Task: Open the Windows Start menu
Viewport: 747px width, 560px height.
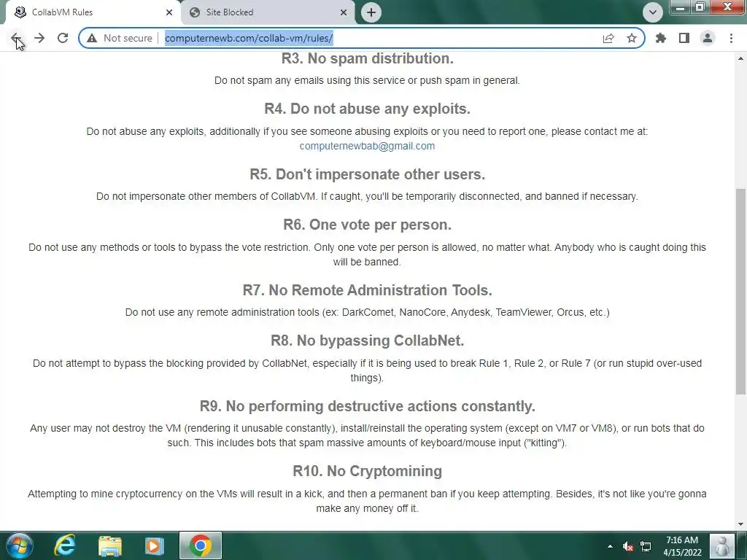Action: tap(20, 545)
